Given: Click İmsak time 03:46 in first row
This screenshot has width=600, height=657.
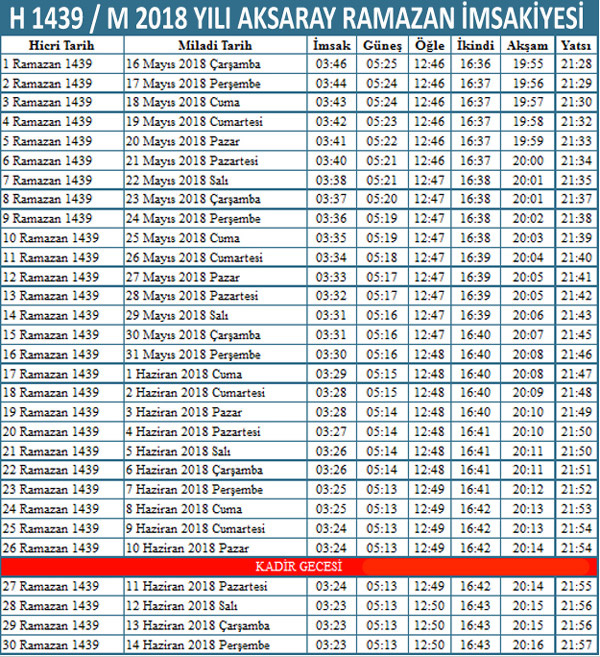Looking at the screenshot, I should (x=330, y=65).
